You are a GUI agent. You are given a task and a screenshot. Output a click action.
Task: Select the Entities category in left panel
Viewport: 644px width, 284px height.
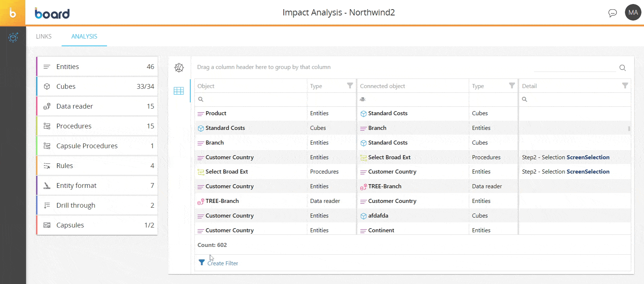97,67
